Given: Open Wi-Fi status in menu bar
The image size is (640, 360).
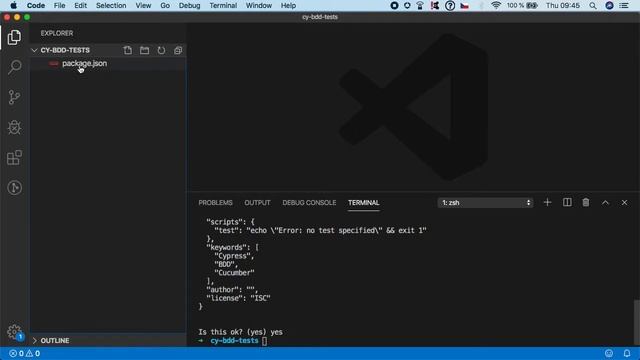Looking at the screenshot, I should point(496,5).
